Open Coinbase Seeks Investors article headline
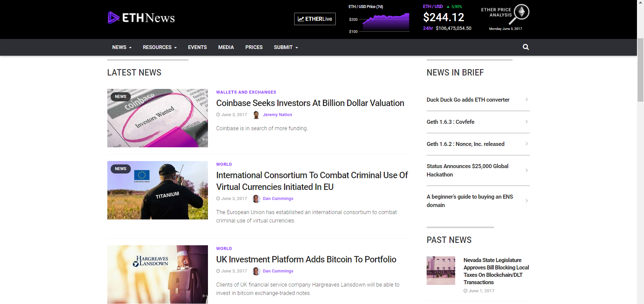The height and width of the screenshot is (304, 644). 310,103
